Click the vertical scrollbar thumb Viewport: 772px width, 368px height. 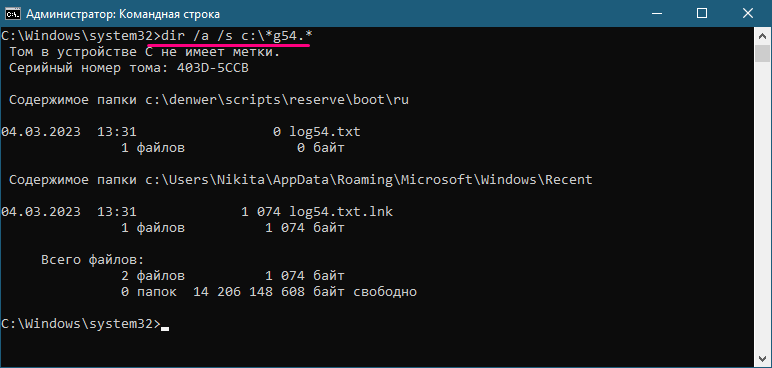point(762,53)
